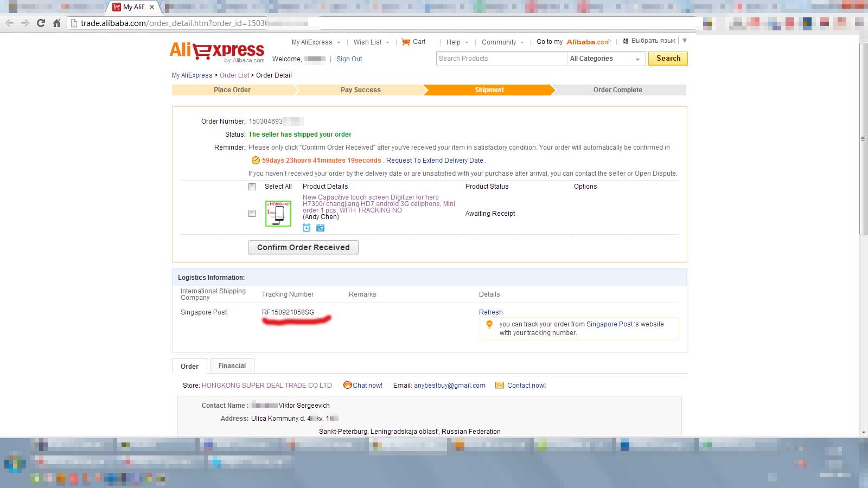Select tracking number RF150921058SG
The height and width of the screenshot is (488, 868).
[288, 312]
